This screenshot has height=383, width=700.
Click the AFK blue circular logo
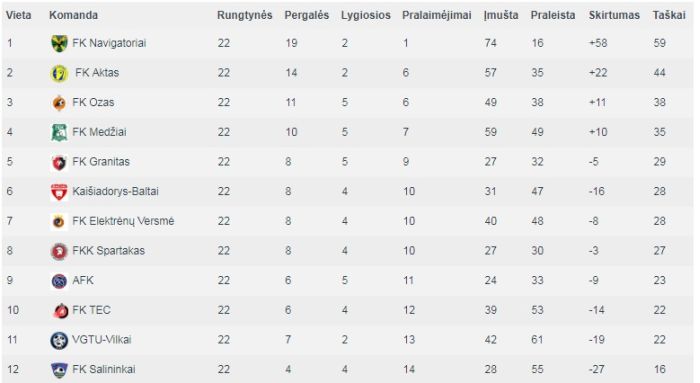tap(59, 281)
